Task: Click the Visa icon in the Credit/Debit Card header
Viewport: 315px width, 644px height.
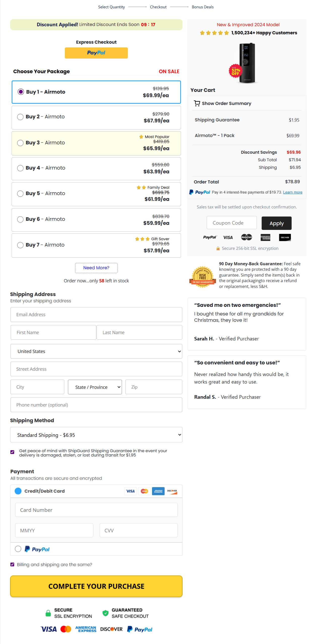Action: coord(130,491)
